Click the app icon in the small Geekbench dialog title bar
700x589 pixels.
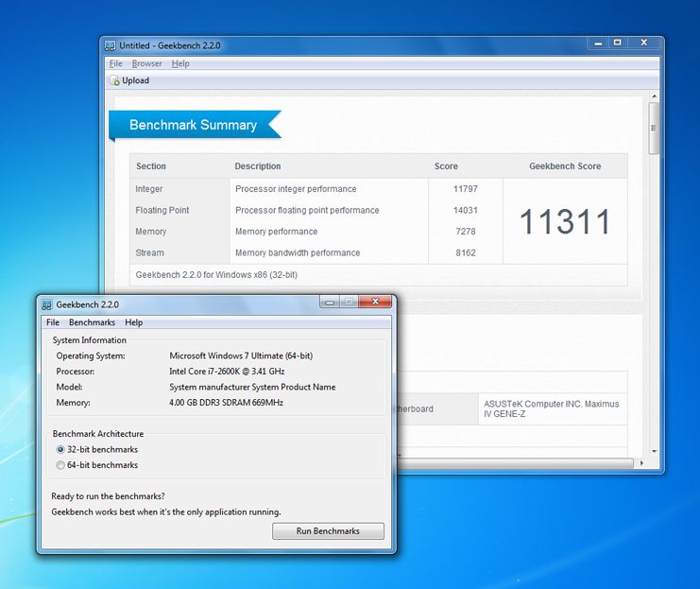[x=46, y=304]
